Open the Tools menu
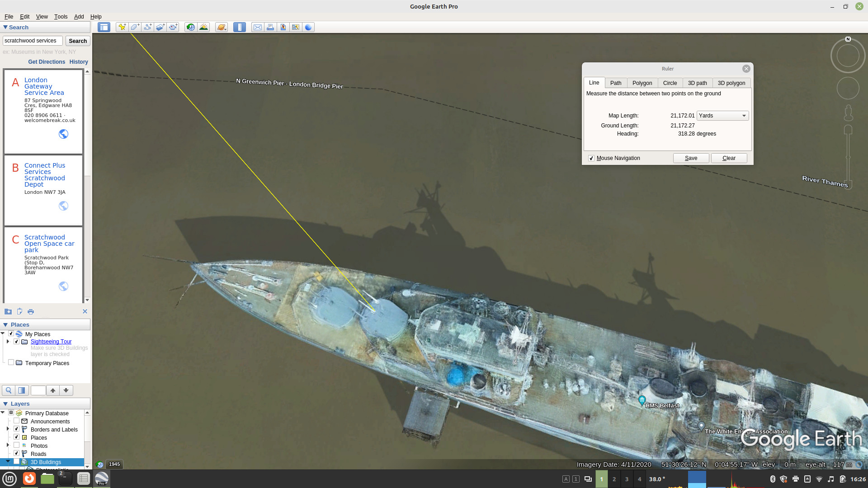This screenshot has height=488, width=868. coord(61,17)
